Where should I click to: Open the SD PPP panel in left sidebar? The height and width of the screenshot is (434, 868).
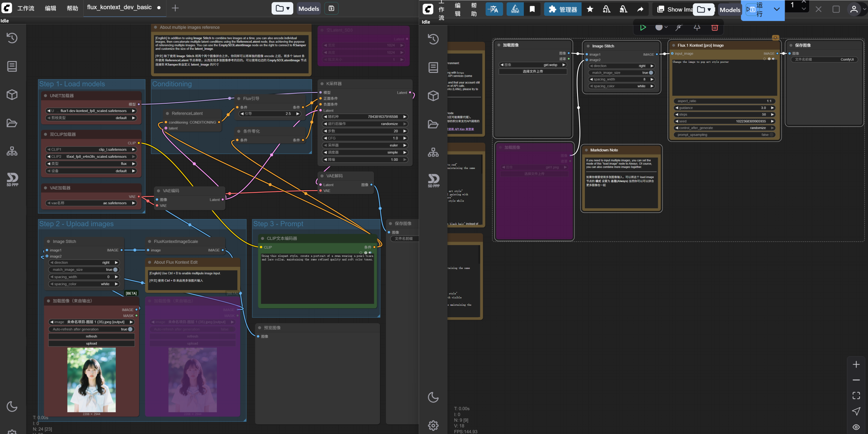[x=12, y=179]
